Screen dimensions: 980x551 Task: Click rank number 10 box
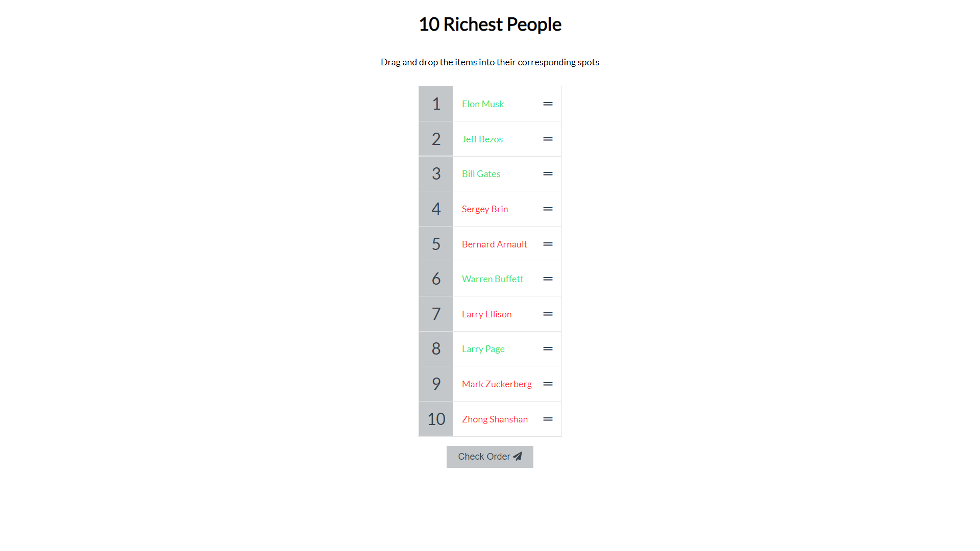[436, 419]
